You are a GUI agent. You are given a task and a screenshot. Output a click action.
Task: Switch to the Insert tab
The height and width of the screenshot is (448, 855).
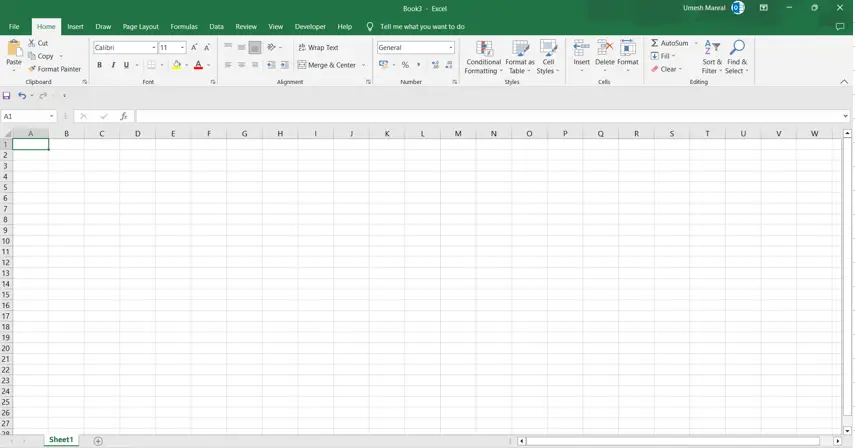[x=75, y=26]
